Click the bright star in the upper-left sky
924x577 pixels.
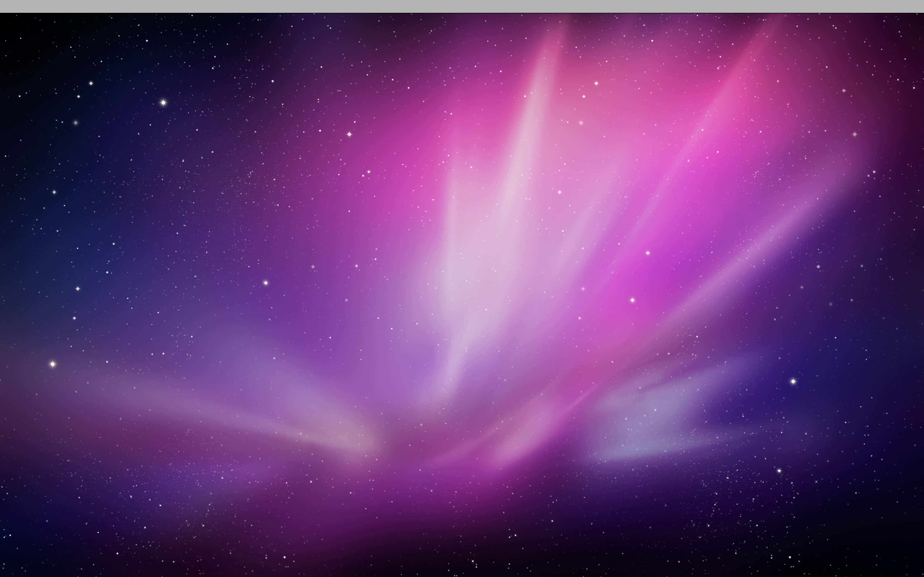[163, 102]
